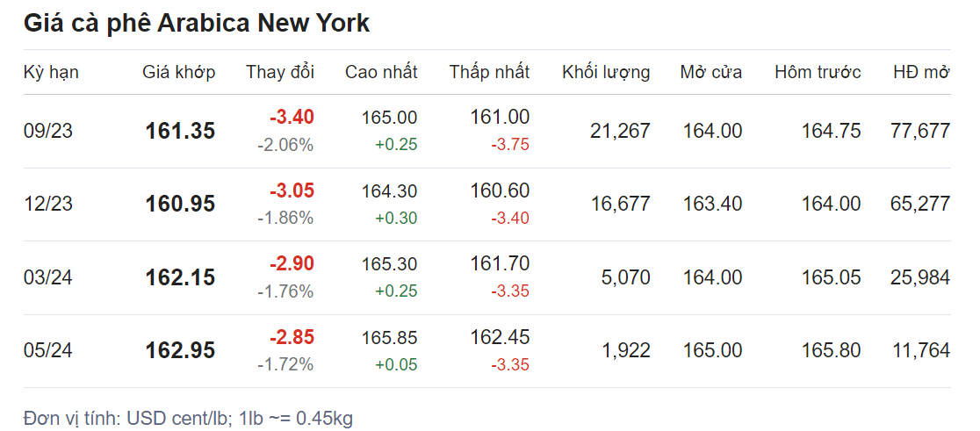Click the Mở cửa column header
The height and width of the screenshot is (431, 980).
pyautogui.click(x=710, y=72)
